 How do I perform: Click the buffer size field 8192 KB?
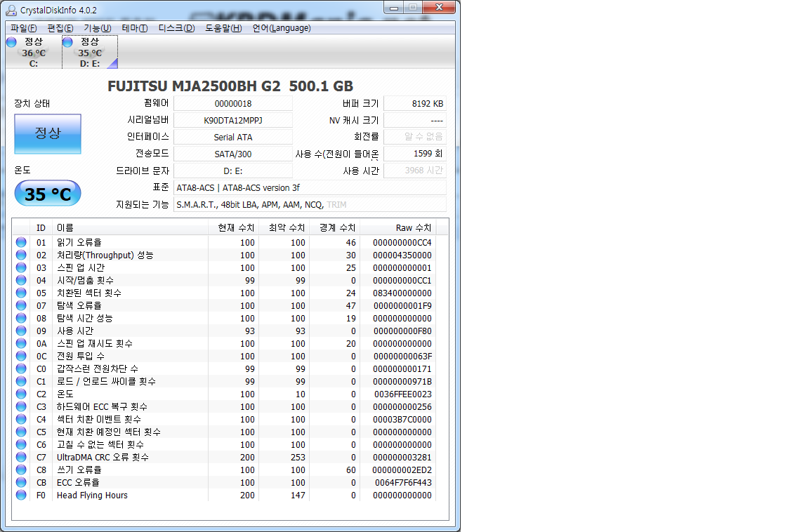click(415, 104)
